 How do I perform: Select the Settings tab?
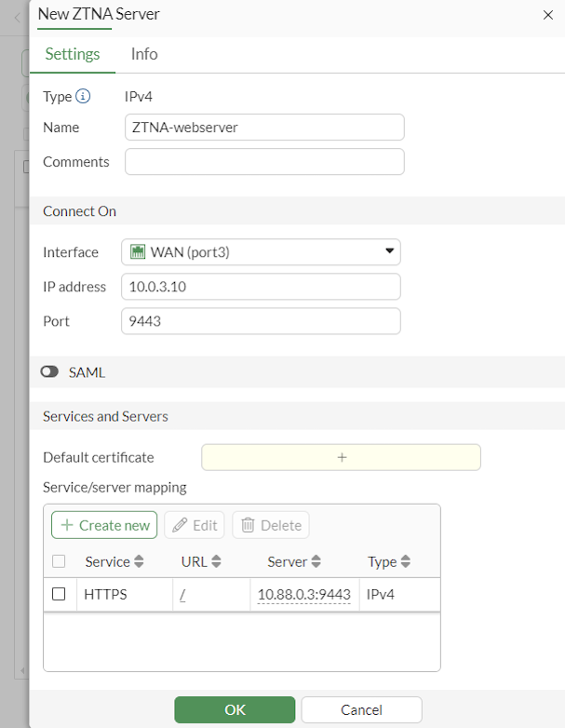pyautogui.click(x=73, y=54)
